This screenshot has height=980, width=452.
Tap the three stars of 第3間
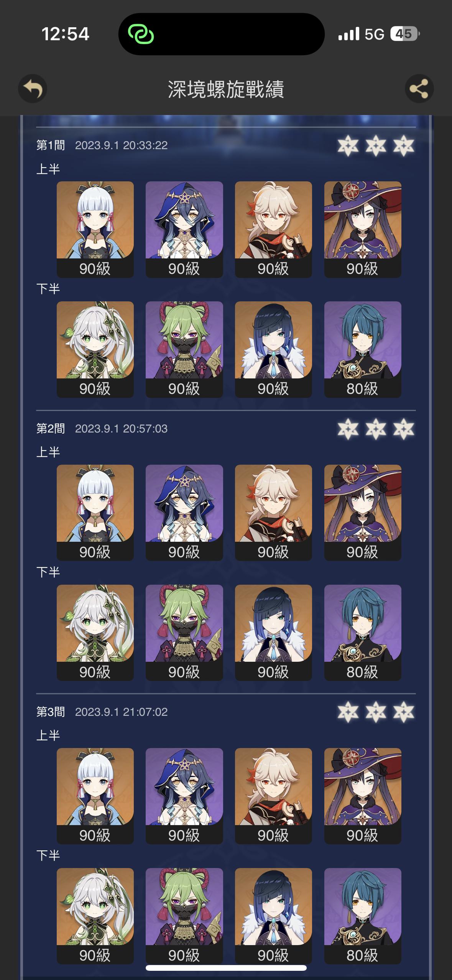tap(376, 712)
